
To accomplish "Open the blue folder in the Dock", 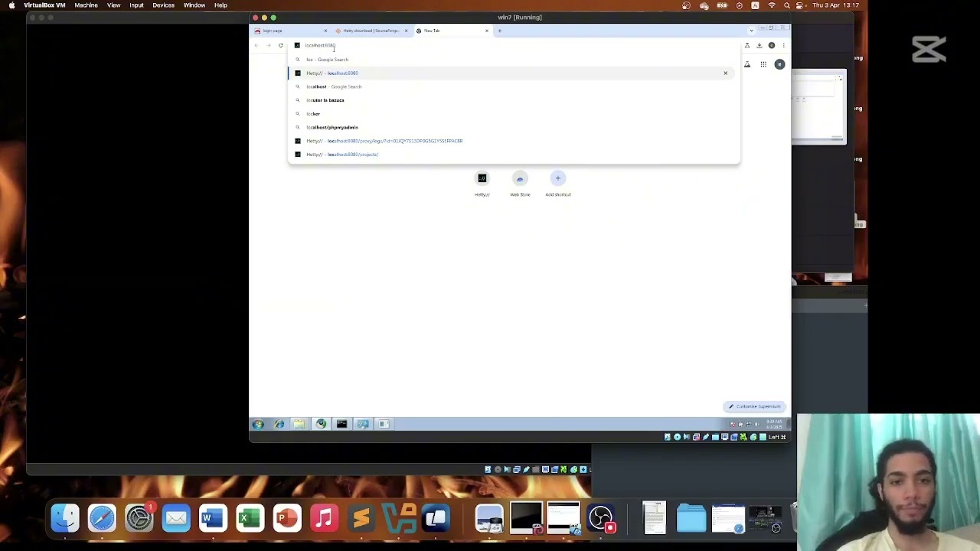I will [691, 518].
